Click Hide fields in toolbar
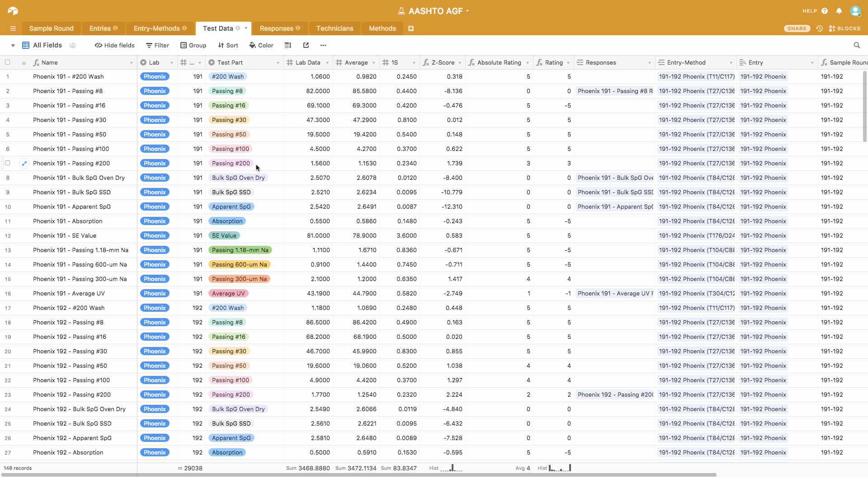868x478 pixels. coord(115,45)
